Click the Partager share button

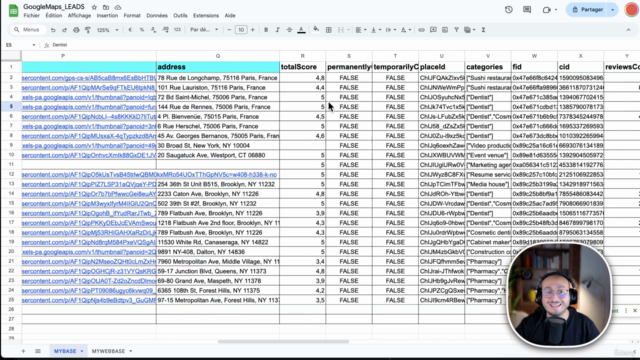(x=588, y=9)
